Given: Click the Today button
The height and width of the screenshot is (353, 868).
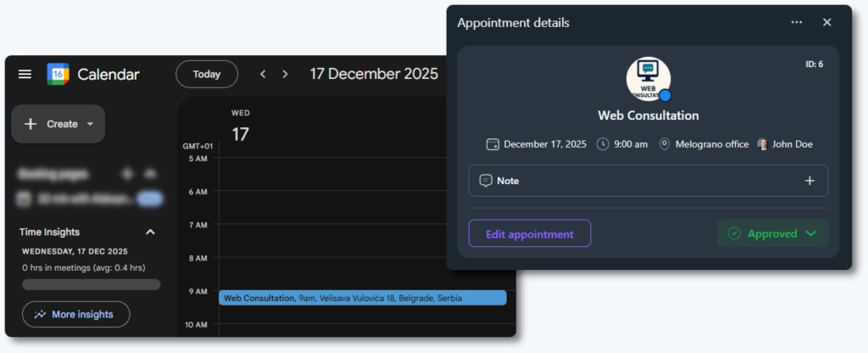Looking at the screenshot, I should pos(207,74).
